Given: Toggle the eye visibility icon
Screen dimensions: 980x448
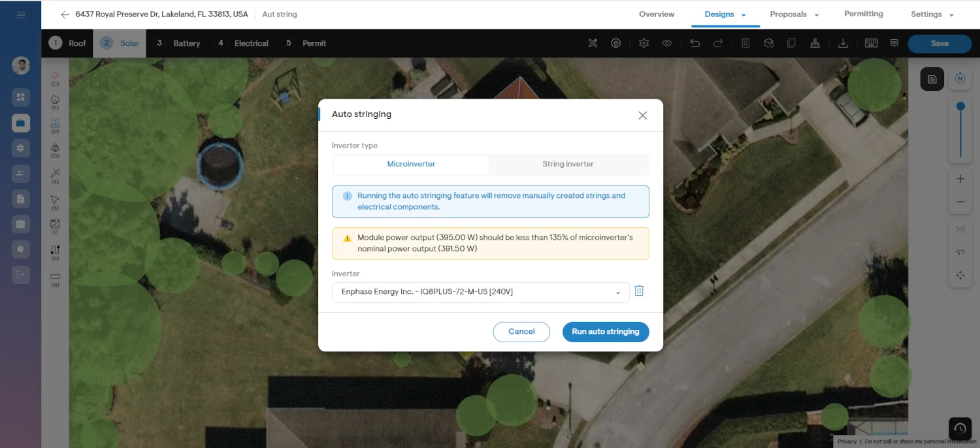Looking at the screenshot, I should (x=667, y=43).
